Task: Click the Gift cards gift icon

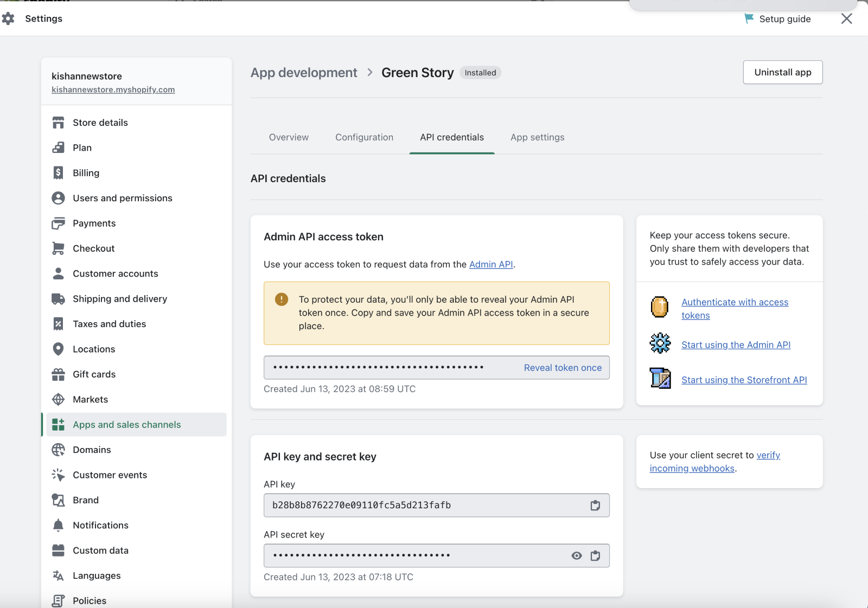Action: pos(58,374)
